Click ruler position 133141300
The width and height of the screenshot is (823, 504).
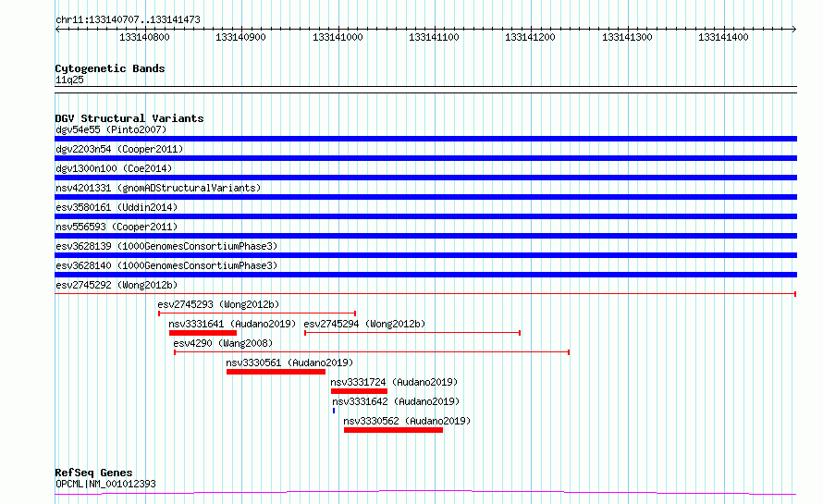click(627, 37)
